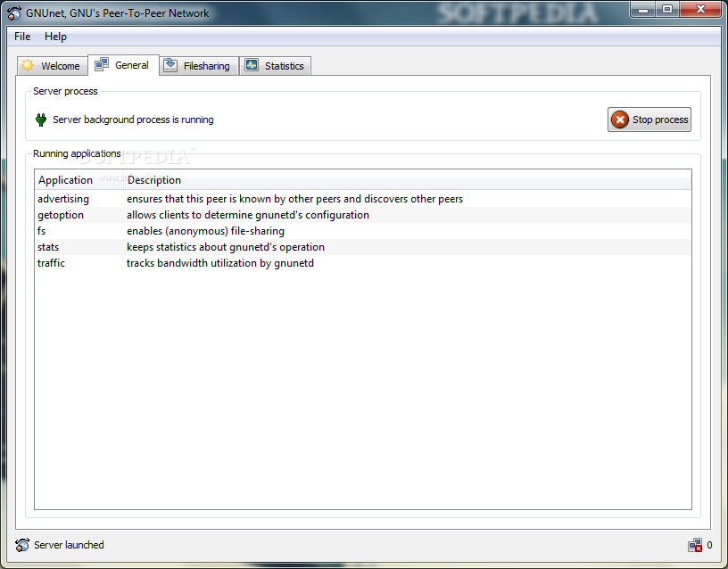Click the 'Server launched' status text
Viewport: 728px width, 569px height.
click(x=69, y=545)
